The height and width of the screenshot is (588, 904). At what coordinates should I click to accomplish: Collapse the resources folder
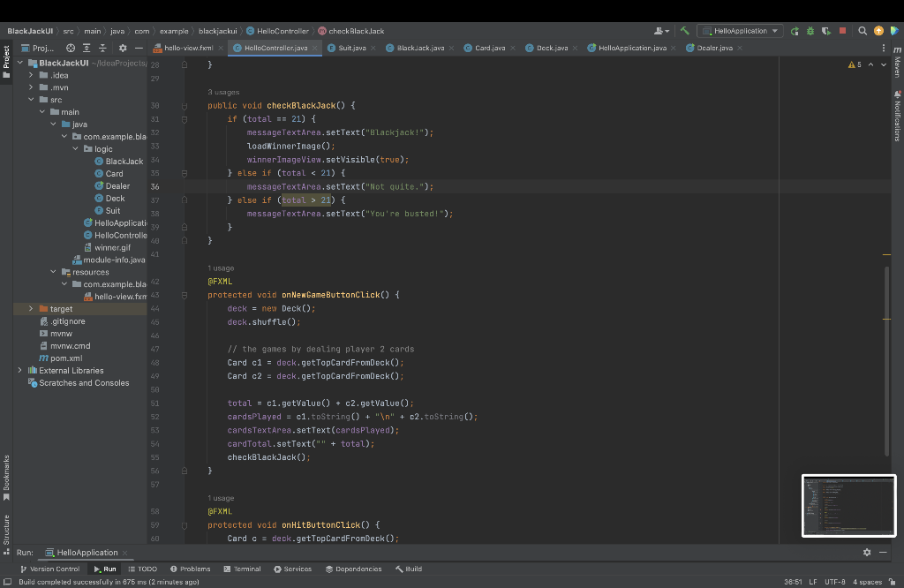(x=54, y=272)
